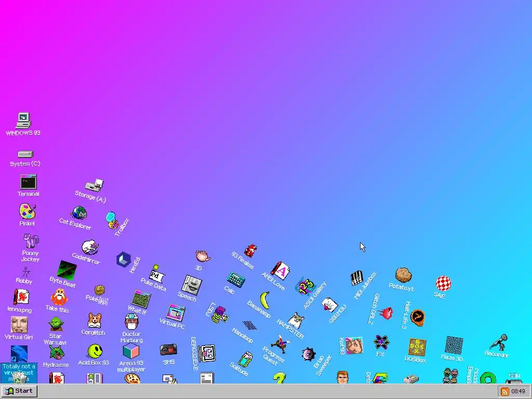
Task: Launch the SMS console icon
Action: 169,350
